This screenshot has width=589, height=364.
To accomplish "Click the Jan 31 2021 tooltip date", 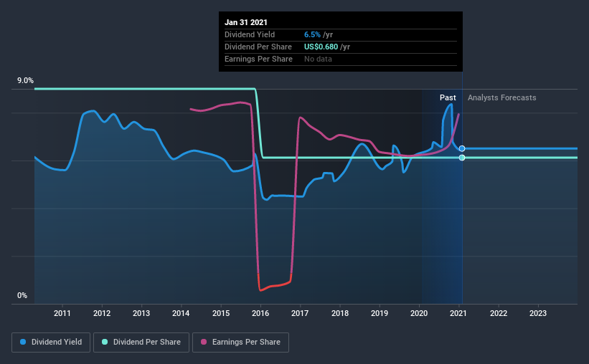I will (246, 22).
